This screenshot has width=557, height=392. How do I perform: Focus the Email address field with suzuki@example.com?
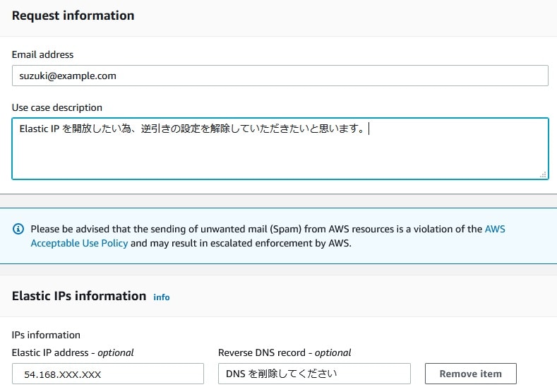[280, 76]
